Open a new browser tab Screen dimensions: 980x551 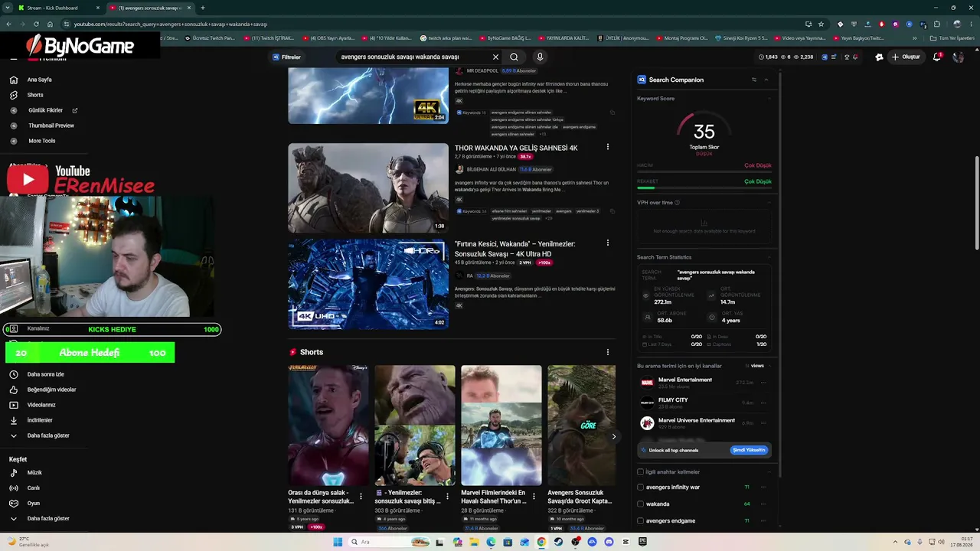(x=203, y=8)
